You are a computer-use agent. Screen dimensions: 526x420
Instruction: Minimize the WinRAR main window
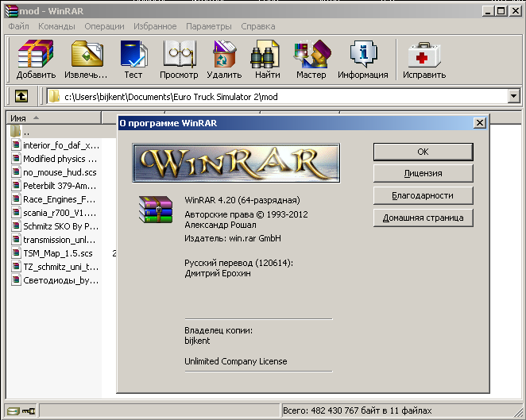[x=489, y=11]
